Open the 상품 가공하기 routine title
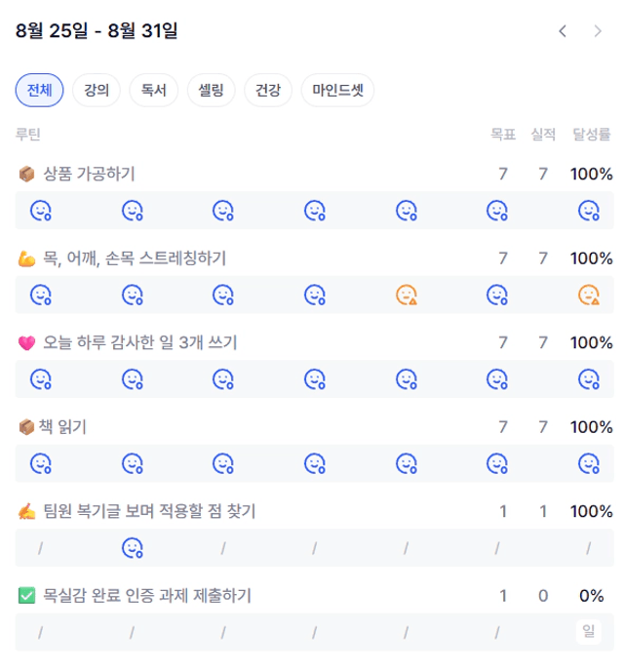Image resolution: width=624 pixels, height=672 pixels. coord(89,174)
